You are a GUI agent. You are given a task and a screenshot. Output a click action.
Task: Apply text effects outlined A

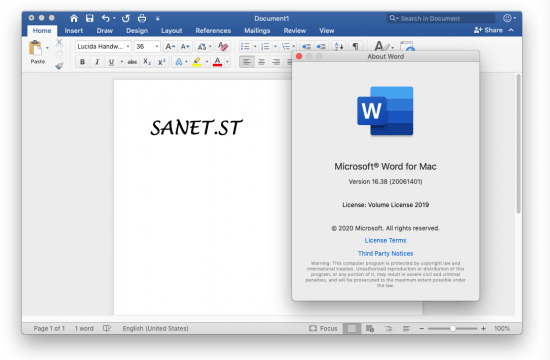(x=179, y=62)
